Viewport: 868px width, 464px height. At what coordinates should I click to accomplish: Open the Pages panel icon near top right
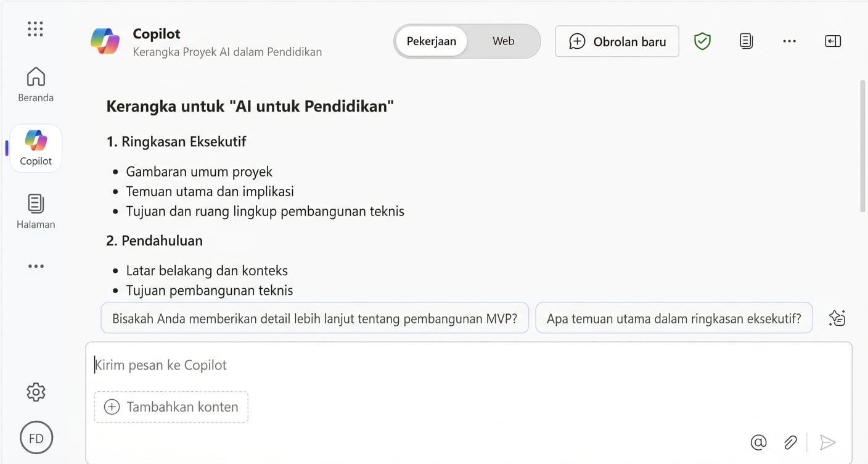[x=746, y=41]
